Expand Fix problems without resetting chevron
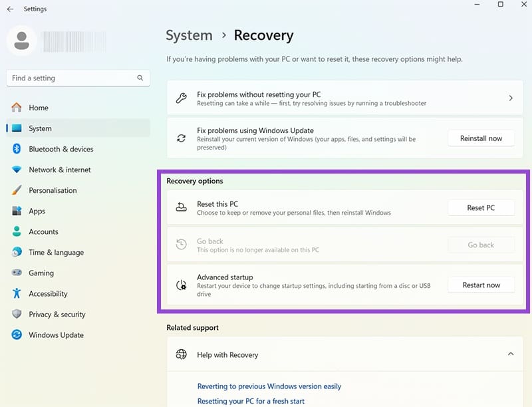The image size is (532, 407). (511, 98)
